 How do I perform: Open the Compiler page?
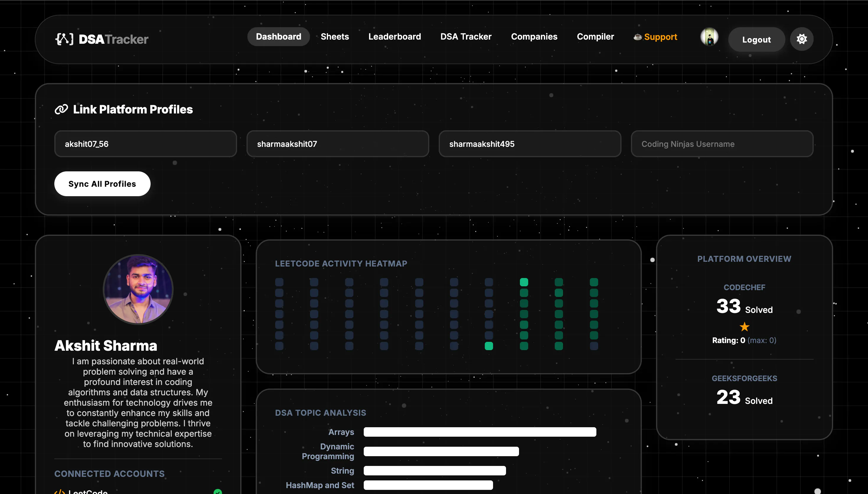click(595, 37)
